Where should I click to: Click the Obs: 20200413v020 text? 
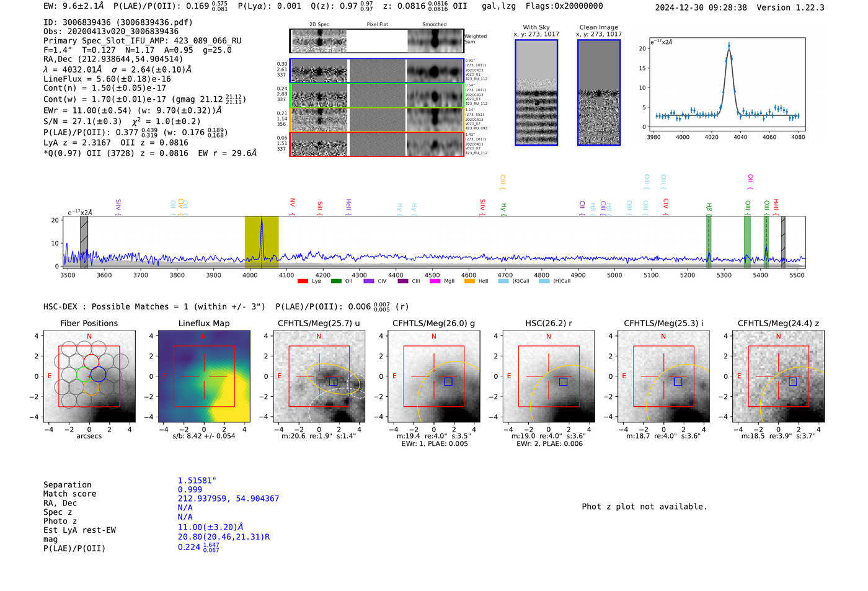point(111,31)
